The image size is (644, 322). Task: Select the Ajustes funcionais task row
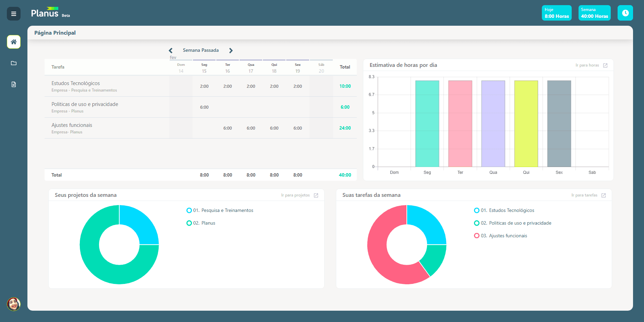(201, 128)
